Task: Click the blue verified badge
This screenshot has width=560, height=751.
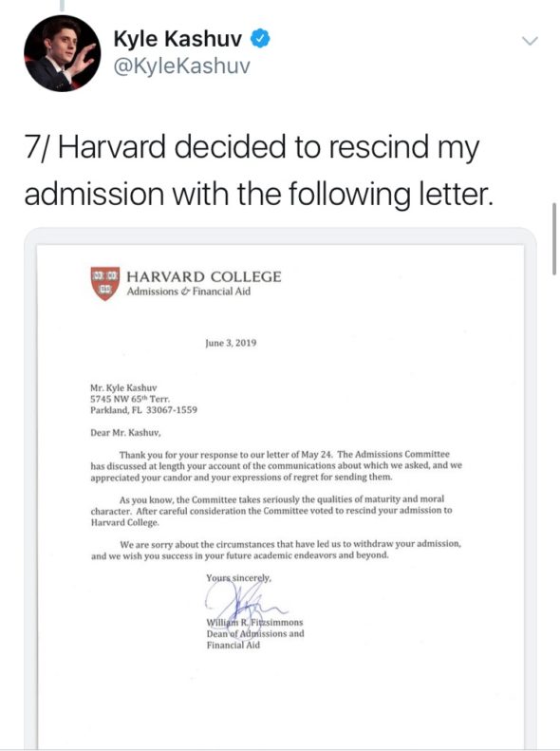Action: (260, 39)
